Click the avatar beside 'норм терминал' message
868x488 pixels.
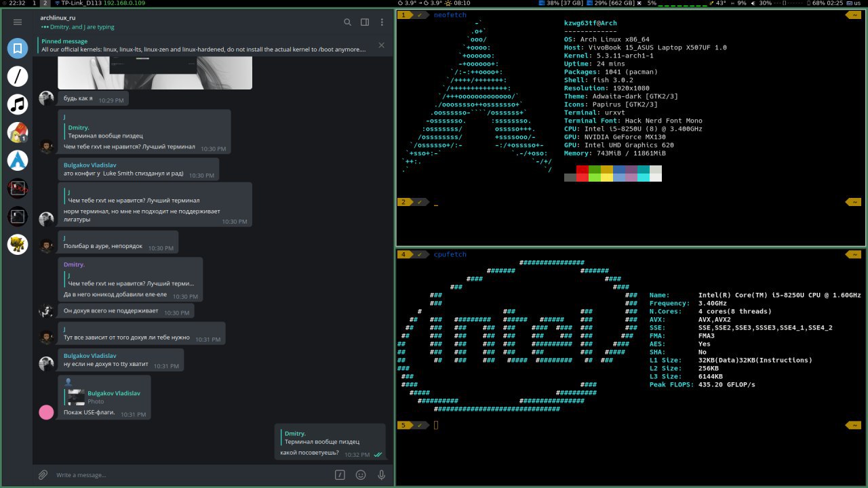[x=46, y=219]
